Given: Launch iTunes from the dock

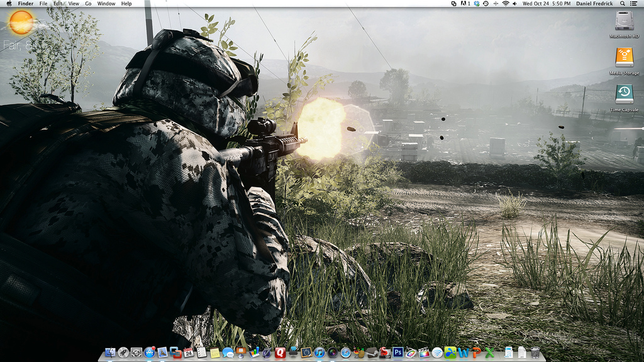Looking at the screenshot, I should click(319, 353).
